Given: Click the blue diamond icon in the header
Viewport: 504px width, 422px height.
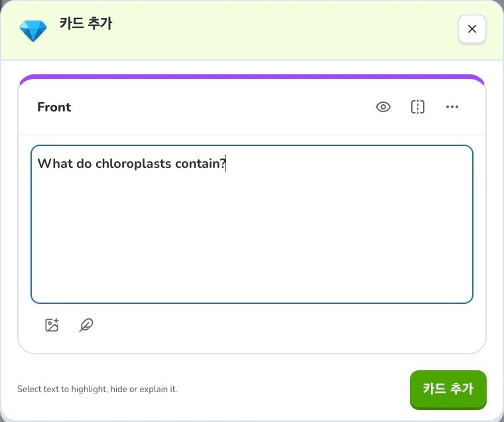Looking at the screenshot, I should 33,31.
